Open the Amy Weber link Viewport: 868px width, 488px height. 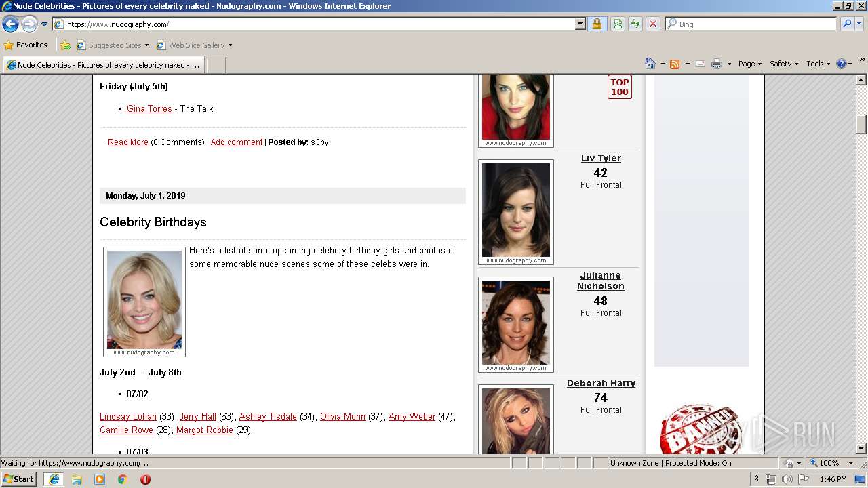412,417
